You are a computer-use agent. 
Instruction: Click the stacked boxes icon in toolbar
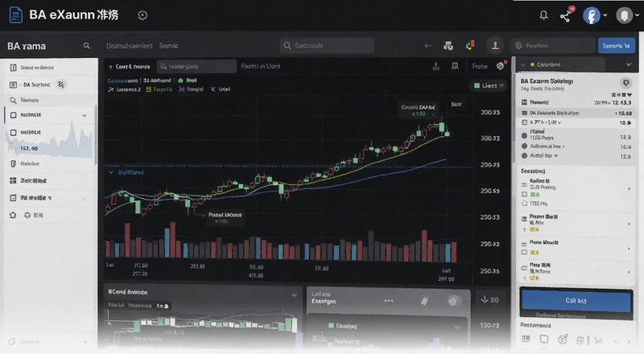(x=448, y=46)
